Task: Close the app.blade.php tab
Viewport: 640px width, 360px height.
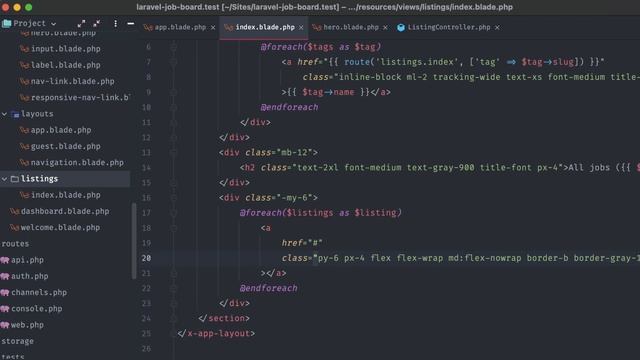Action: [213, 27]
